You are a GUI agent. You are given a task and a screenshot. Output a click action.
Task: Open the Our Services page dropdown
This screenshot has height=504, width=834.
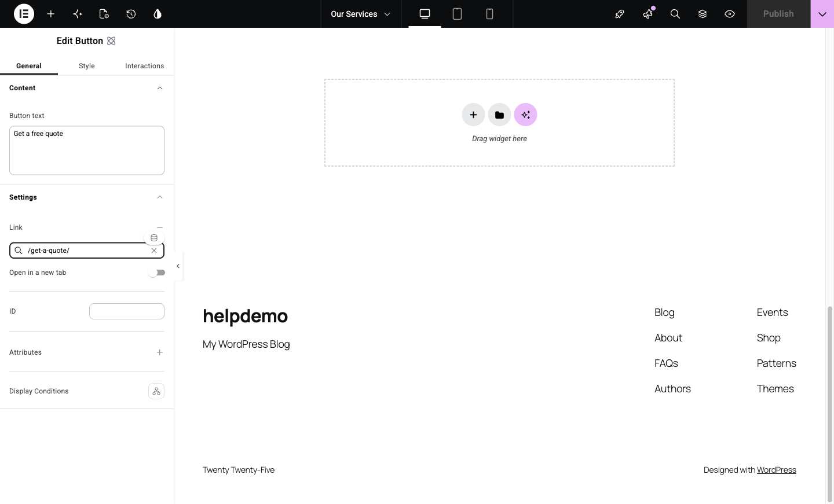point(361,14)
